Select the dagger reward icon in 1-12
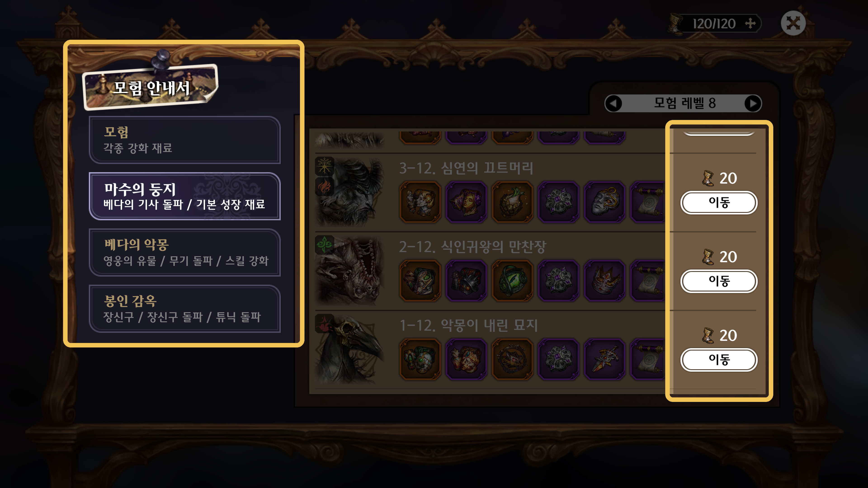 tap(604, 359)
